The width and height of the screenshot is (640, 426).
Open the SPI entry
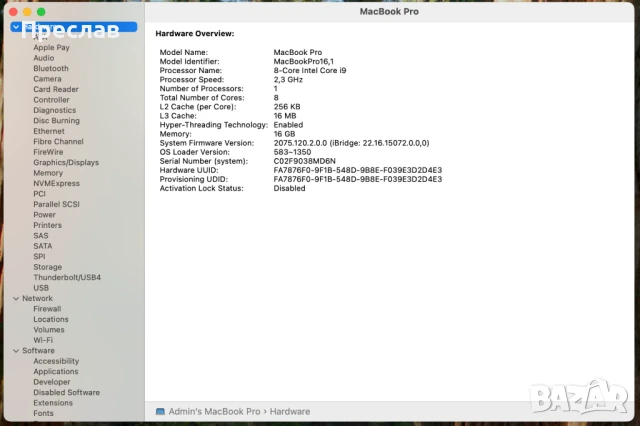(40, 257)
